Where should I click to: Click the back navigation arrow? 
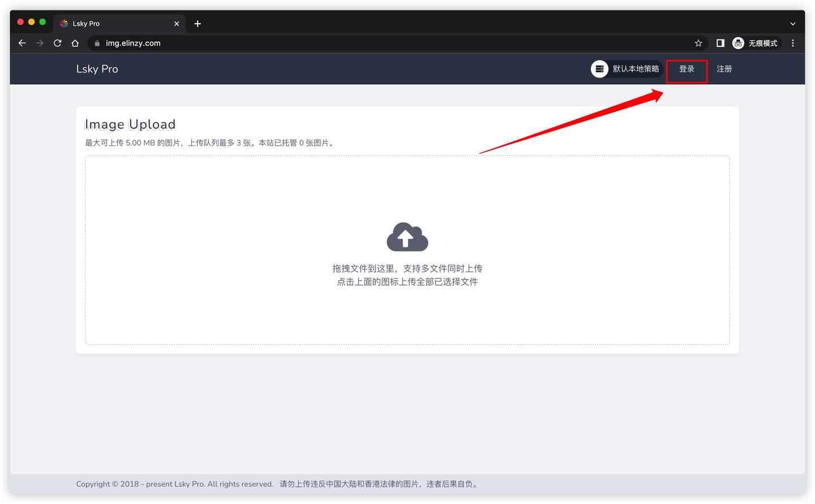click(x=22, y=43)
